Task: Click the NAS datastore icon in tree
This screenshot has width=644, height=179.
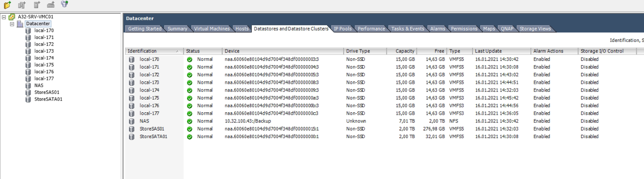Action: click(x=29, y=86)
